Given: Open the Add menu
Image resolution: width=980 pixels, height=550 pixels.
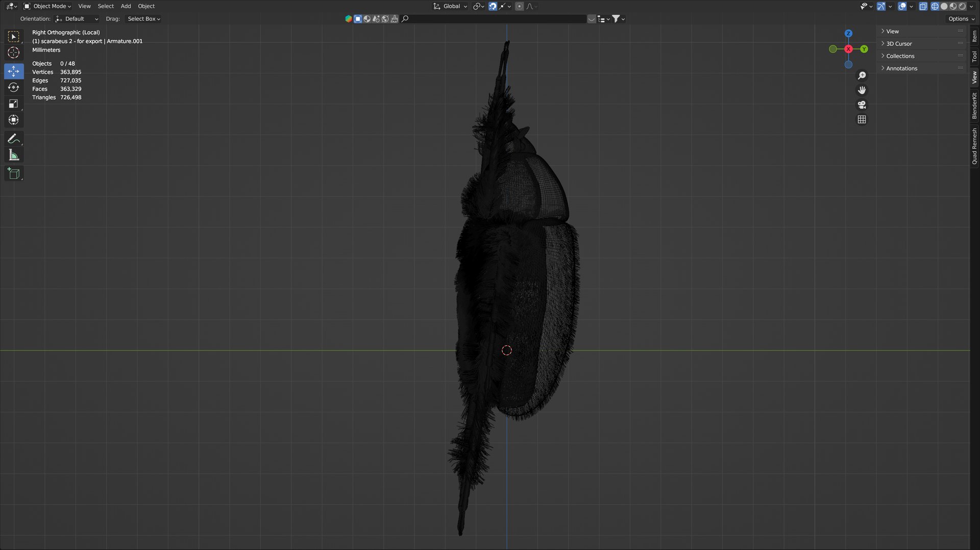Looking at the screenshot, I should (x=126, y=6).
